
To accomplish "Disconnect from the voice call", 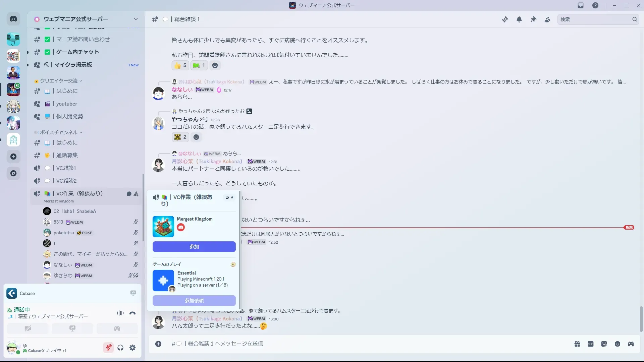I will (x=132, y=313).
